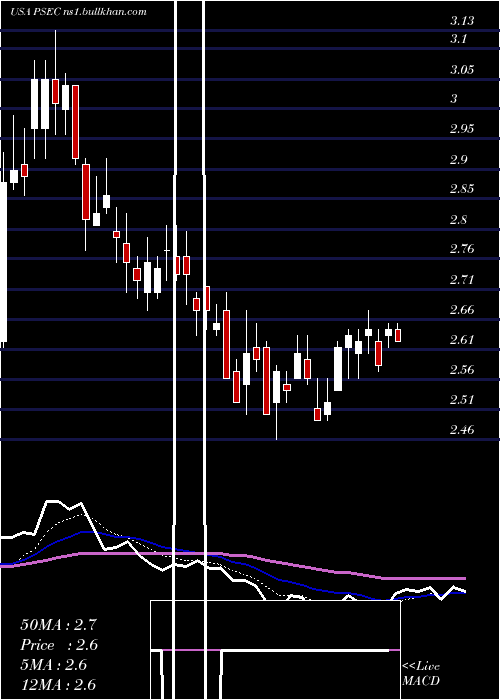Click the 2.95 price axis label
The height and width of the screenshot is (700, 500).
pos(462,129)
